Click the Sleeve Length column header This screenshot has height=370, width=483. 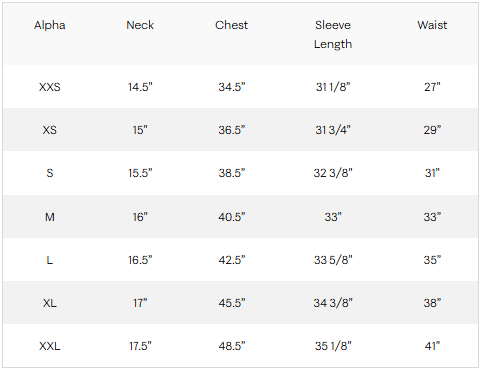tap(333, 34)
